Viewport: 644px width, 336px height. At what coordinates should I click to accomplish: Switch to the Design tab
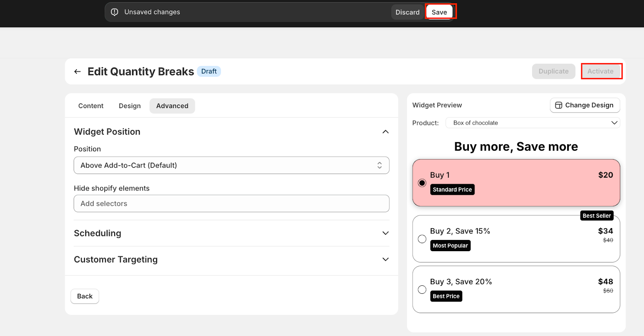coord(130,106)
